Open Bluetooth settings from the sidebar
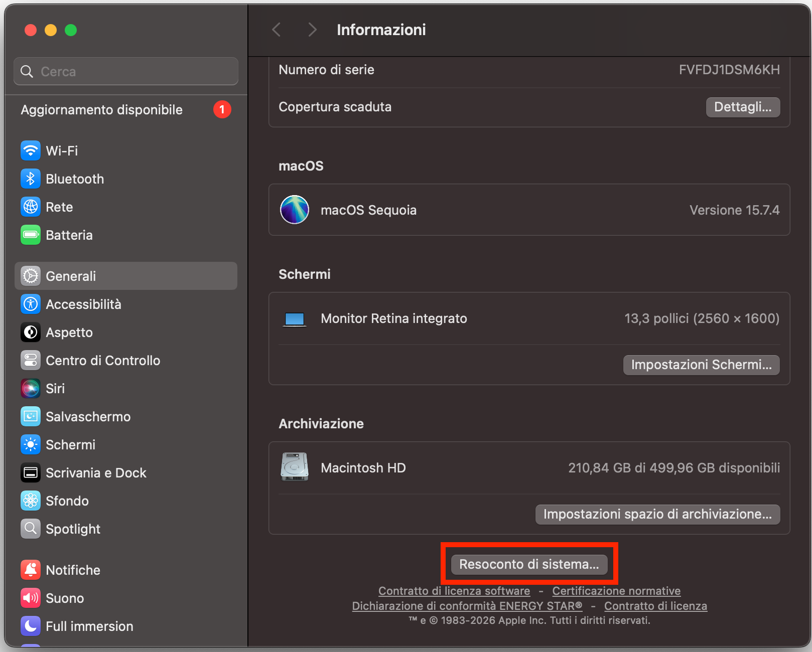Image resolution: width=812 pixels, height=652 pixels. click(31, 179)
